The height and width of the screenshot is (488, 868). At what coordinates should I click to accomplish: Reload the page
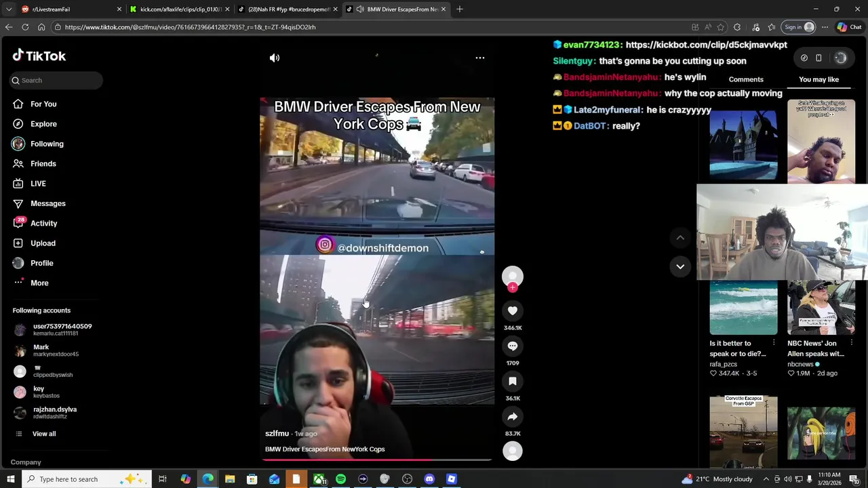coord(25,27)
